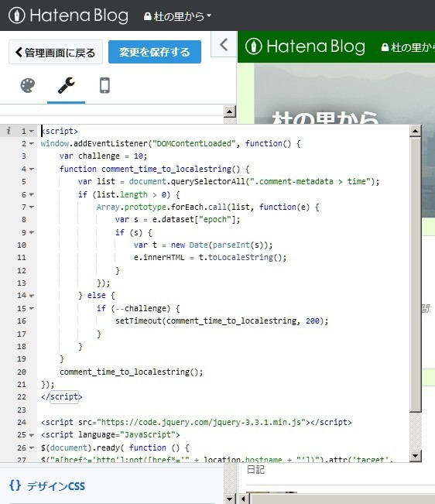This screenshot has width=435, height=504.
Task: Collapse the sidebar with the left chevron
Action: 224,45
